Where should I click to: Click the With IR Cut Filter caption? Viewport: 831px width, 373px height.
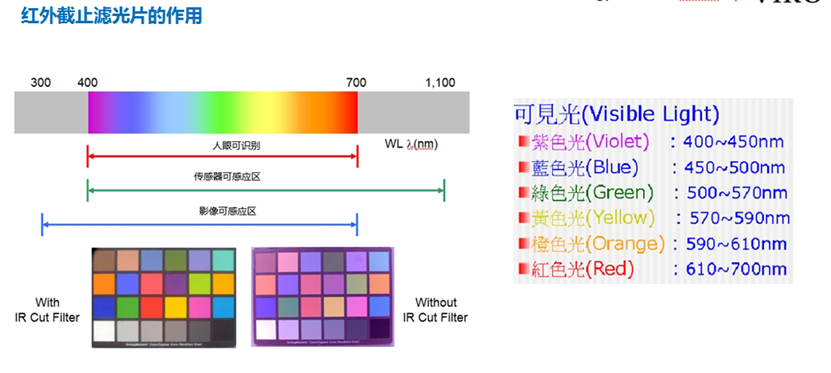48,310
